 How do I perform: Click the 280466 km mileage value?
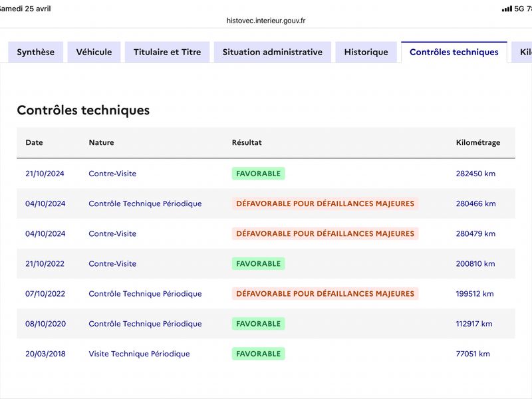[x=475, y=203]
